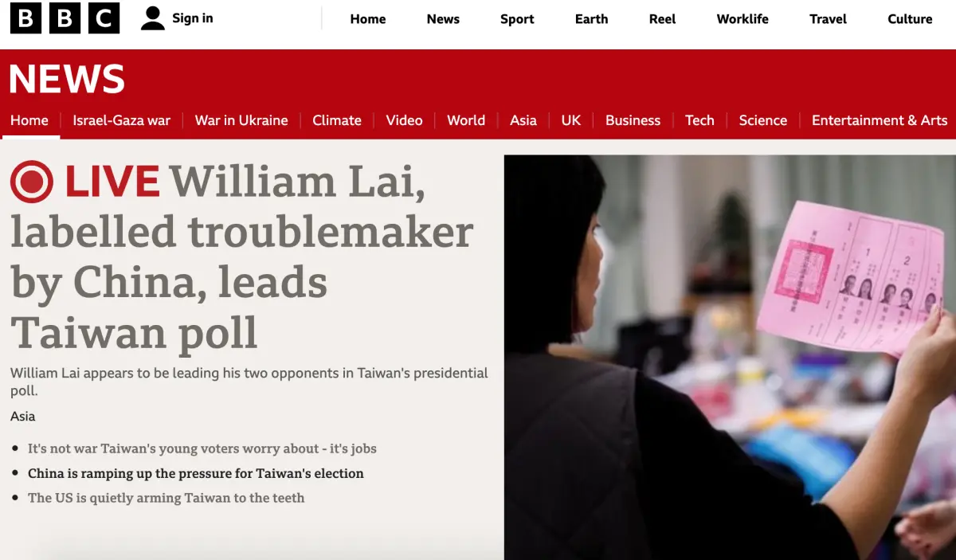
Task: Go to Earth in the top navigation
Action: [x=591, y=19]
